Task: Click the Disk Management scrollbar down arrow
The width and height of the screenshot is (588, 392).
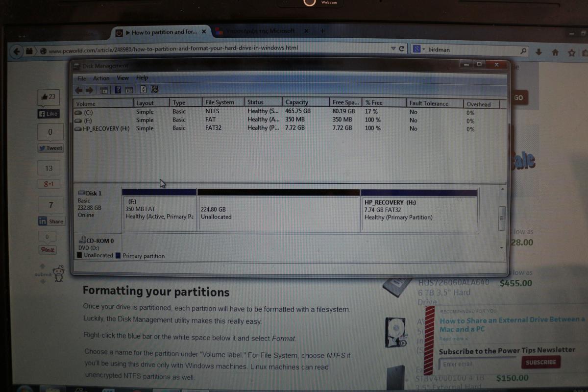Action: [501, 248]
